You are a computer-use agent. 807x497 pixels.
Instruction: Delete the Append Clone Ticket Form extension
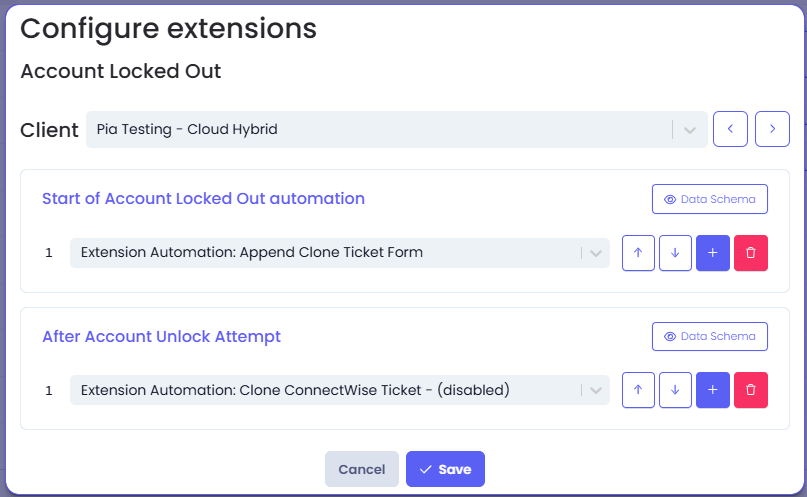coord(750,253)
